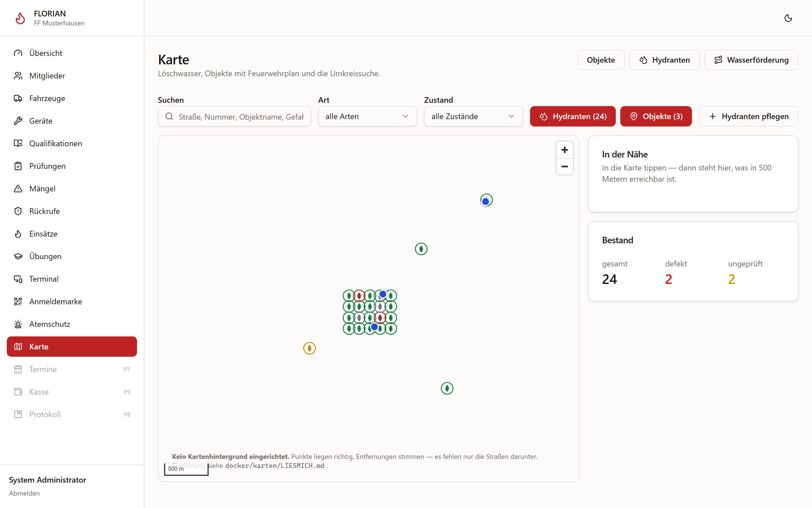
Task: Zoom in on the map
Action: (564, 150)
